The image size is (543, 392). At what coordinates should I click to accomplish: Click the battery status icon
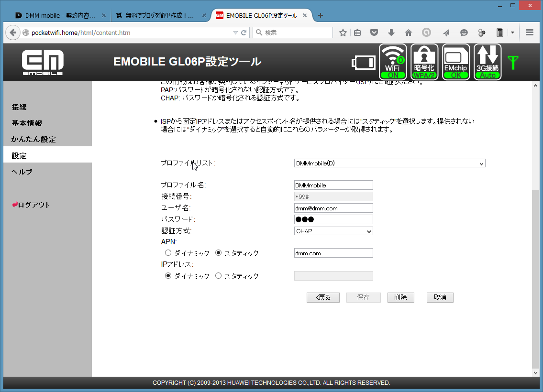click(x=363, y=63)
